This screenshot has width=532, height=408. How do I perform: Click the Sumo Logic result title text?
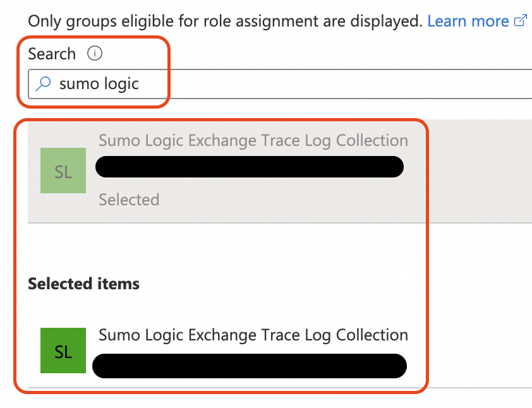click(253, 140)
